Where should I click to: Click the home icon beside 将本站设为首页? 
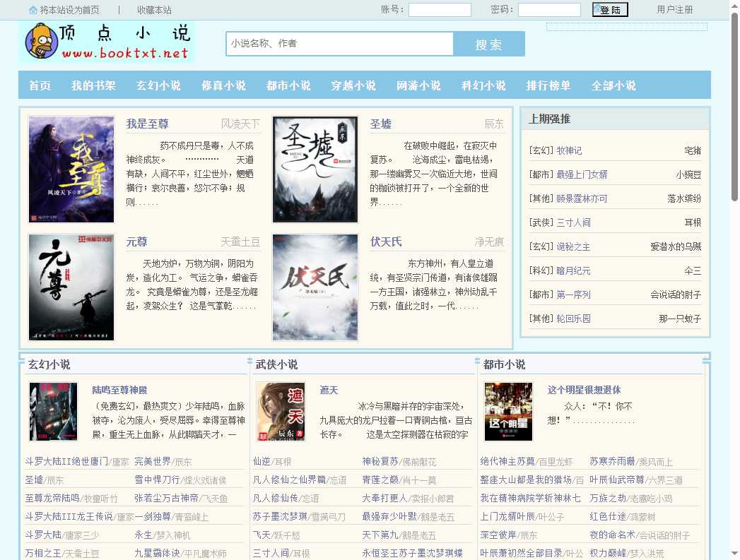[33, 10]
